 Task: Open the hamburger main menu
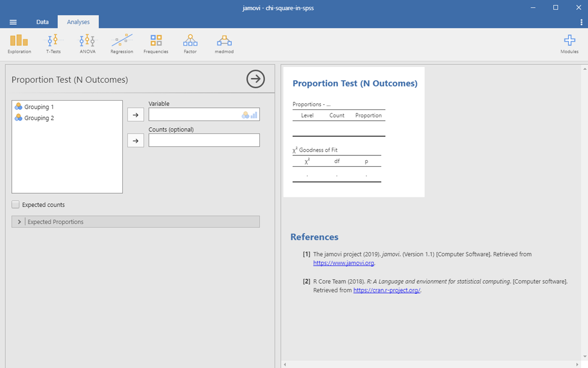click(13, 22)
